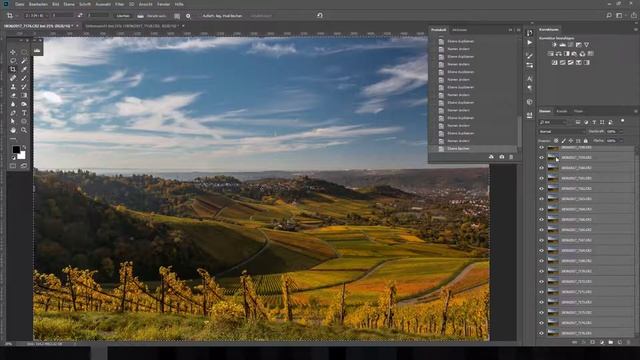Click the background color swatch
Viewport: 640px width, 360px height.
[x=22, y=156]
